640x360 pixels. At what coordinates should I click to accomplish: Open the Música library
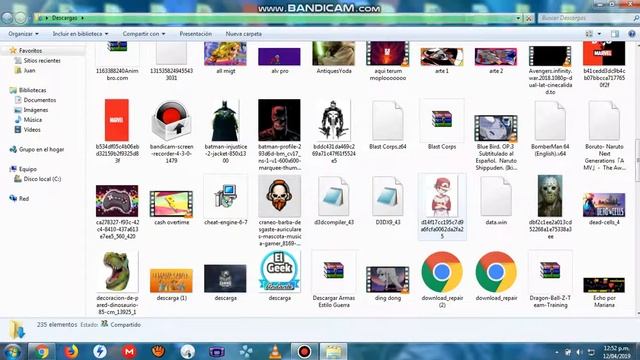click(x=29, y=120)
